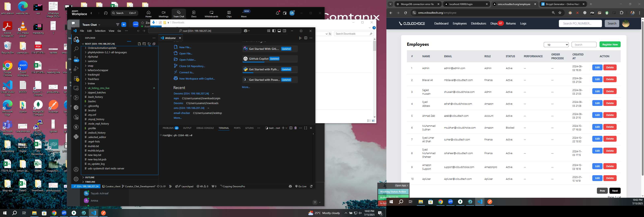Open Manage gear icon in VS Code
This screenshot has width=644, height=217.
pyautogui.click(x=76, y=179)
